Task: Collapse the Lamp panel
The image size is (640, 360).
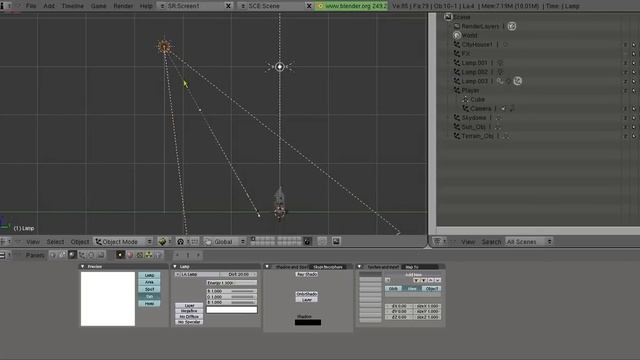Action: click(175, 267)
